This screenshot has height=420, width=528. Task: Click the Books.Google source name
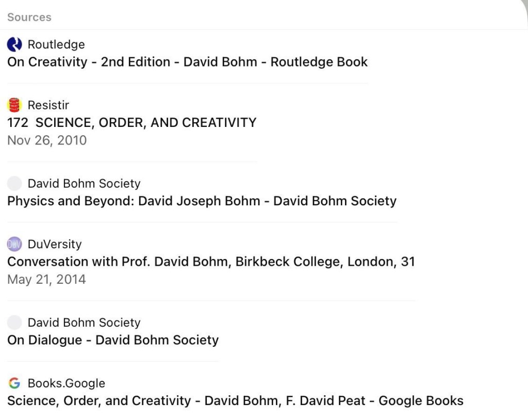point(67,383)
